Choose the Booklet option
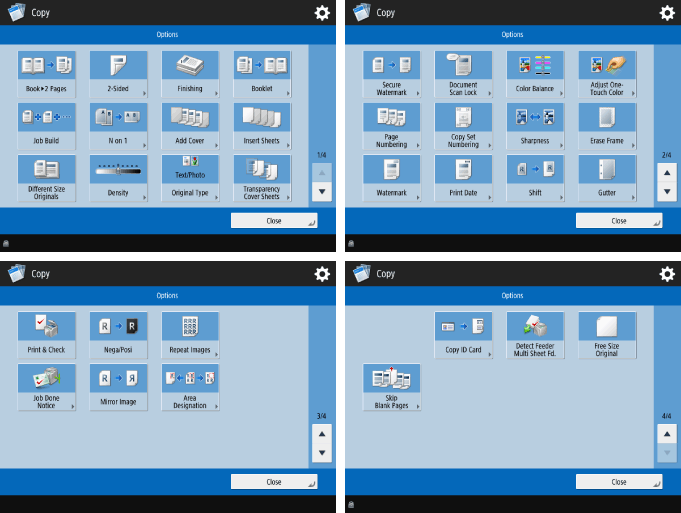Screen dimensions: 681x513 click(262, 73)
